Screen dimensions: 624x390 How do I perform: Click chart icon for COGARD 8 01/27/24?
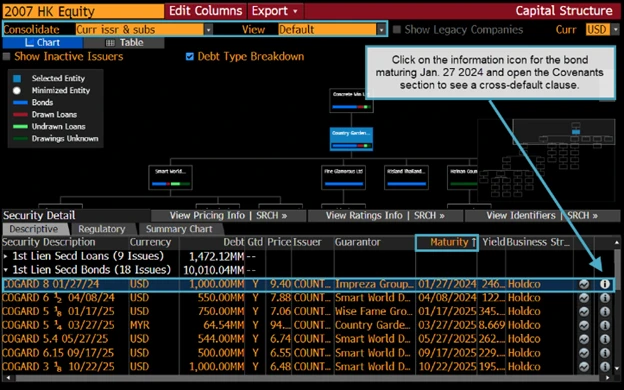point(584,284)
